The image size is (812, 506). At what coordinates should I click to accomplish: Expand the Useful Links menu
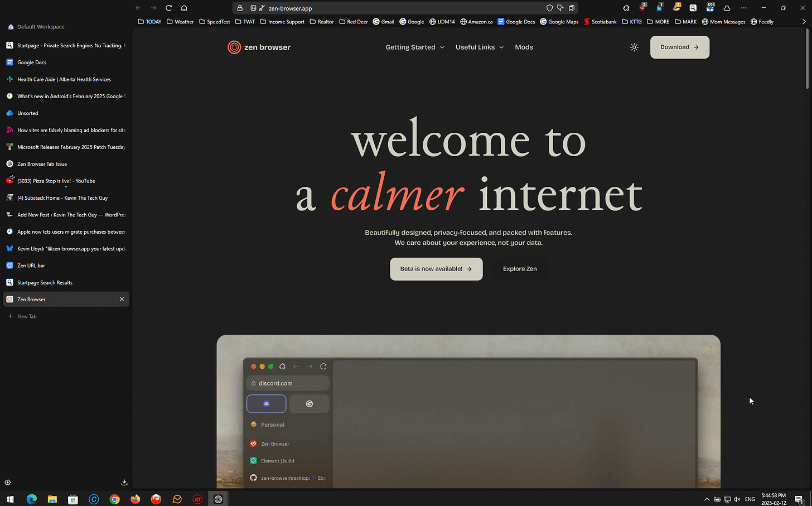[480, 47]
